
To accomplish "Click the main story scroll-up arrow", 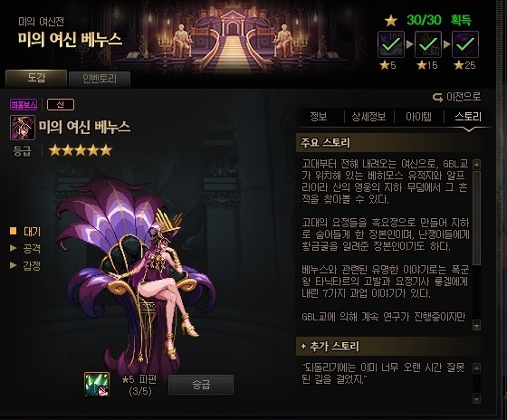I will click(x=476, y=164).
